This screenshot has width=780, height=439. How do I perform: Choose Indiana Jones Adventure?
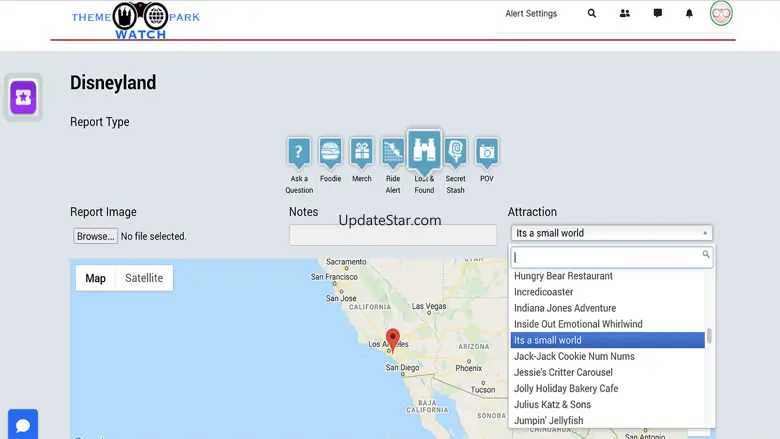[x=607, y=308]
